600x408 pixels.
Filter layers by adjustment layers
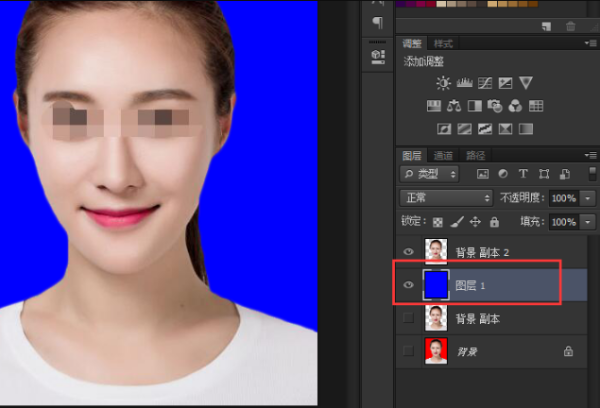503,174
